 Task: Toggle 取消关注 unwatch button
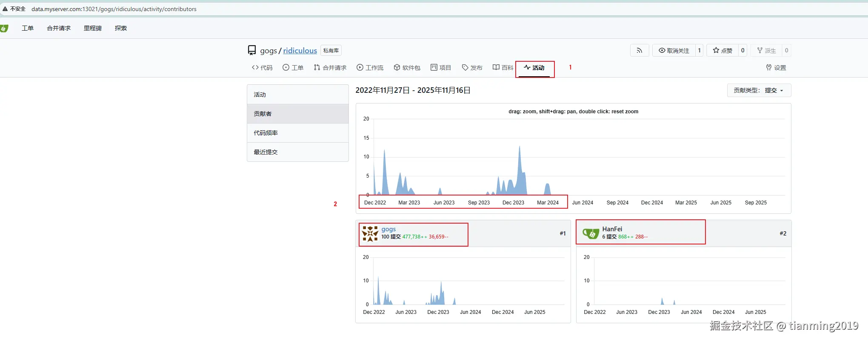(674, 50)
